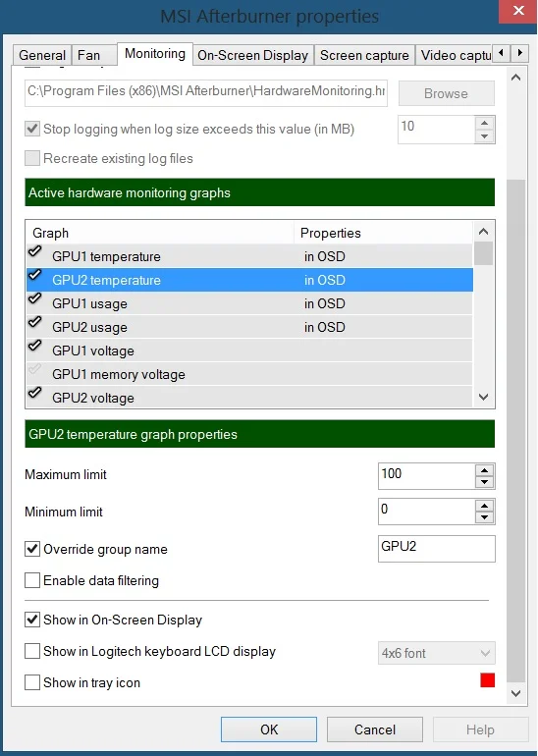Select the Monitoring tab
The height and width of the screenshot is (756, 538).
click(x=155, y=54)
